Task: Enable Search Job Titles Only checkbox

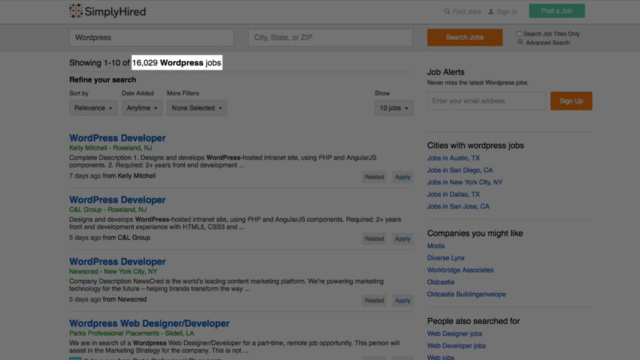Action: coord(519,34)
